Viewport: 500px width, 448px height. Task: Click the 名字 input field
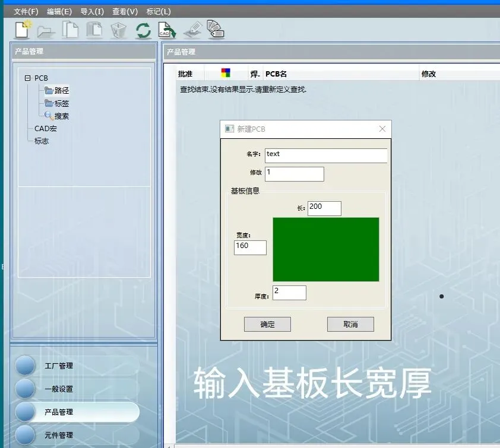point(326,155)
